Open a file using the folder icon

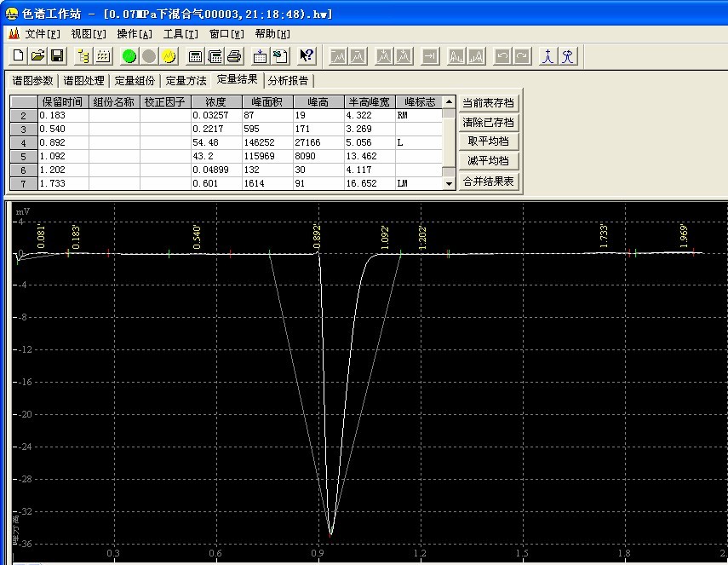(x=37, y=56)
